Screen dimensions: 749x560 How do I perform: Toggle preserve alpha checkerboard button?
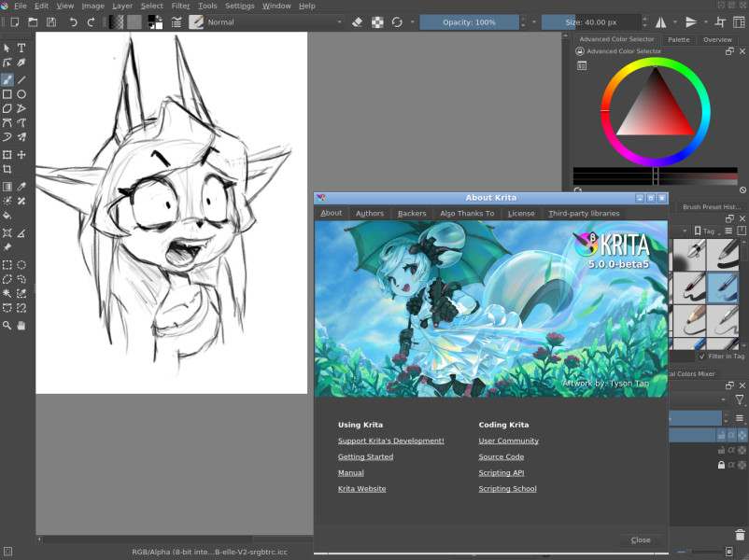(x=377, y=22)
